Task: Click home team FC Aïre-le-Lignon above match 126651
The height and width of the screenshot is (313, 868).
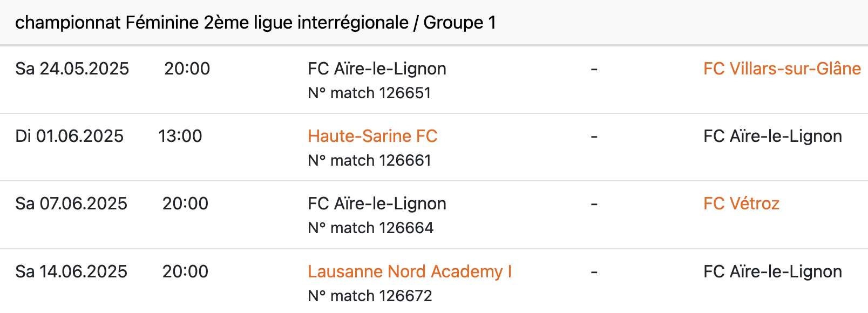Action: (x=377, y=69)
